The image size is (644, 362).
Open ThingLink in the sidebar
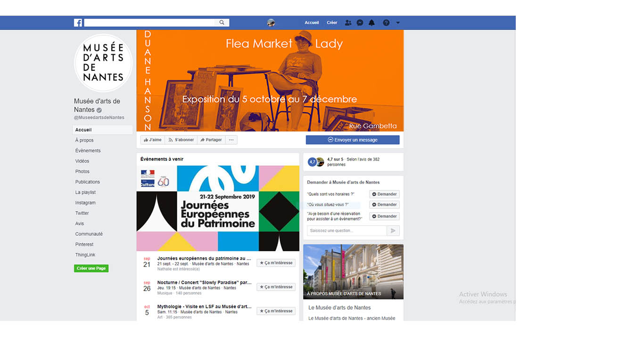[85, 255]
